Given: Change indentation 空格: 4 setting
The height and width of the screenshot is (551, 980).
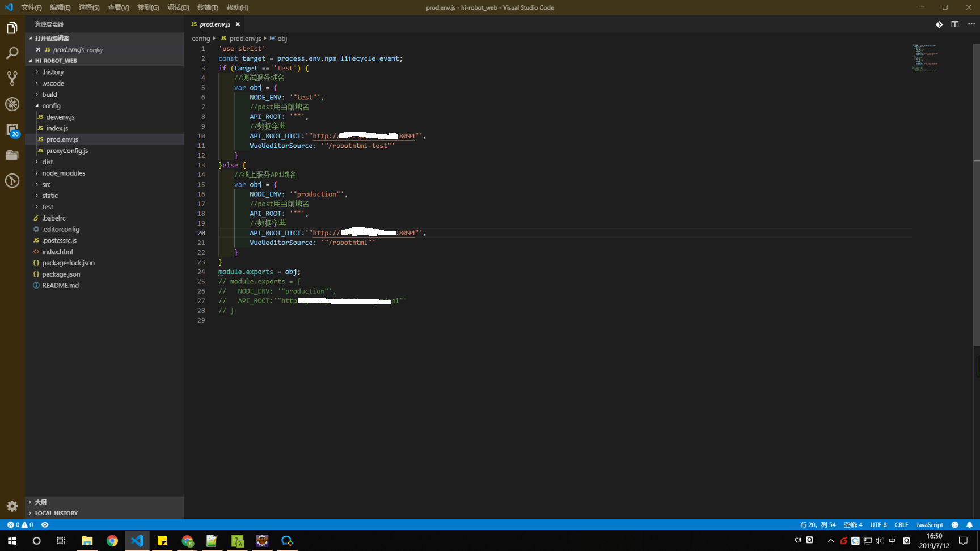Looking at the screenshot, I should [852, 525].
